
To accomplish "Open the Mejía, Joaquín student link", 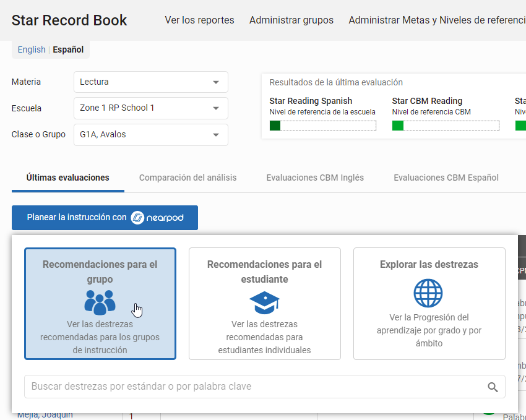I will pos(45,415).
